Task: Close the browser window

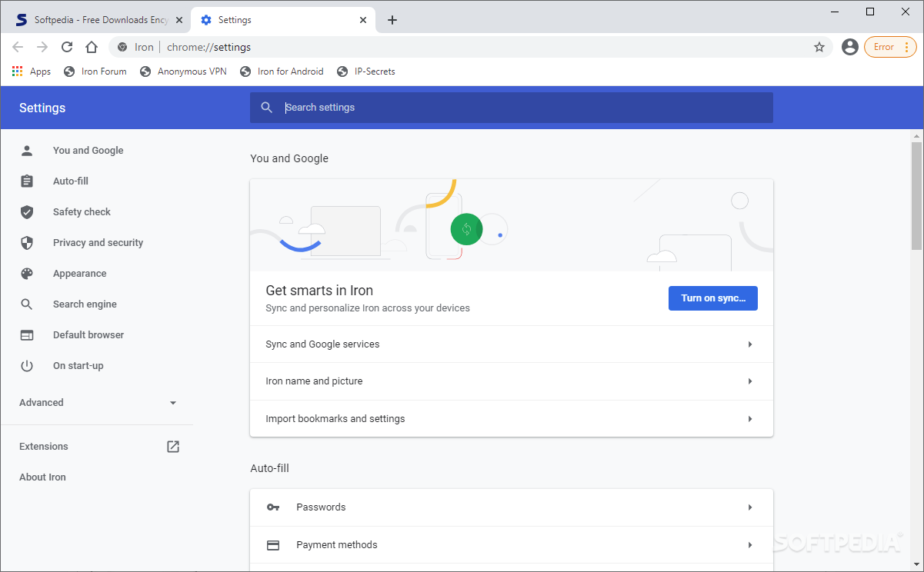Action: [x=905, y=12]
